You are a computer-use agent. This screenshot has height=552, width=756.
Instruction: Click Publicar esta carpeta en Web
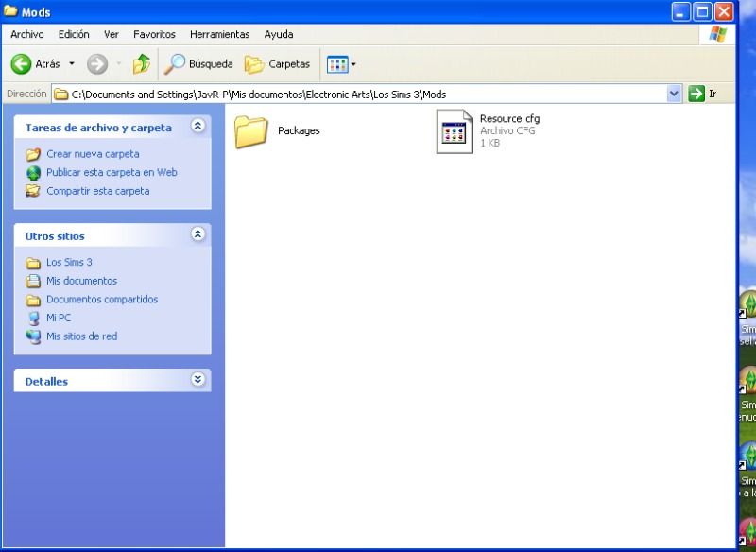coord(111,172)
